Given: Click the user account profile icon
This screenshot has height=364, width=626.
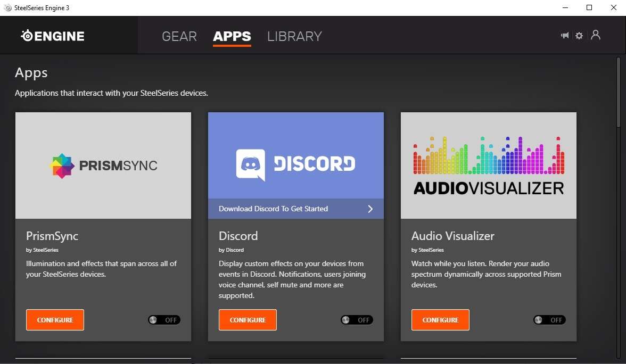Looking at the screenshot, I should (596, 35).
